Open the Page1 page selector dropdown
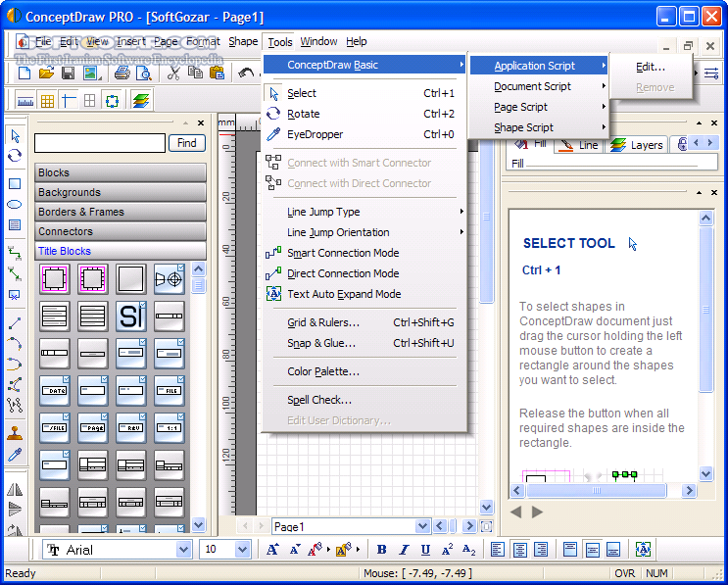The image size is (728, 585). tap(422, 526)
